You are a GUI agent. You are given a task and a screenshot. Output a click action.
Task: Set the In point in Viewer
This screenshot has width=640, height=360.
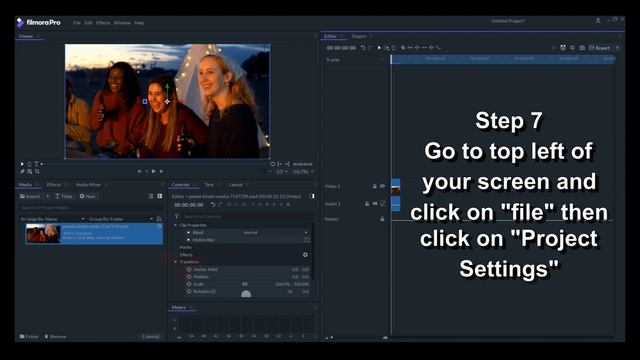point(280,164)
